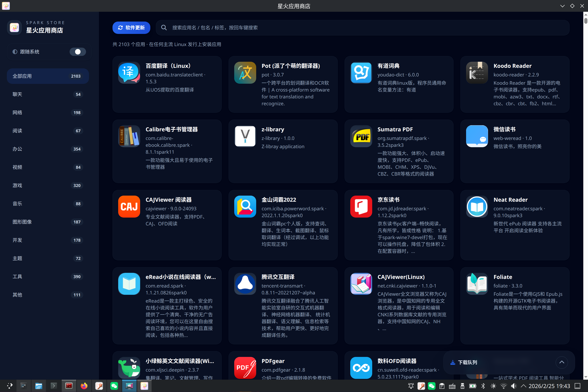This screenshot has width=588, height=392.
Task: Open the CAJViewer 阅读器 app icon
Action: (129, 207)
